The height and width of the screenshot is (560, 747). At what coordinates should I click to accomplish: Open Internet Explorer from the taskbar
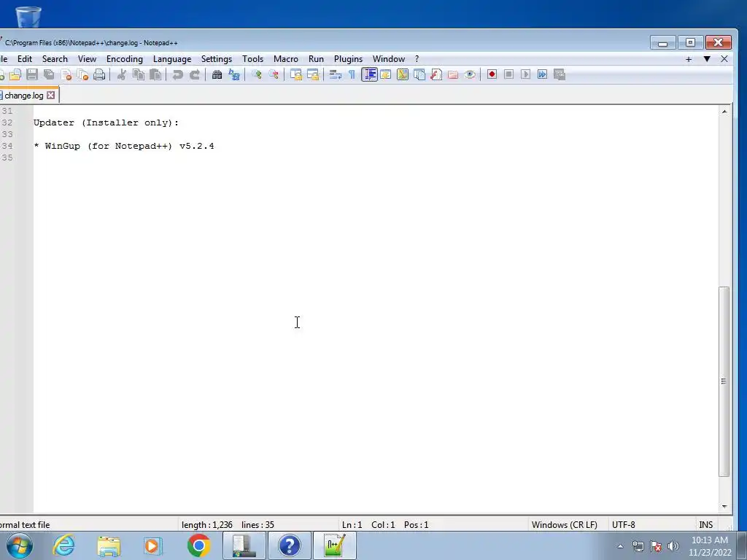click(64, 545)
